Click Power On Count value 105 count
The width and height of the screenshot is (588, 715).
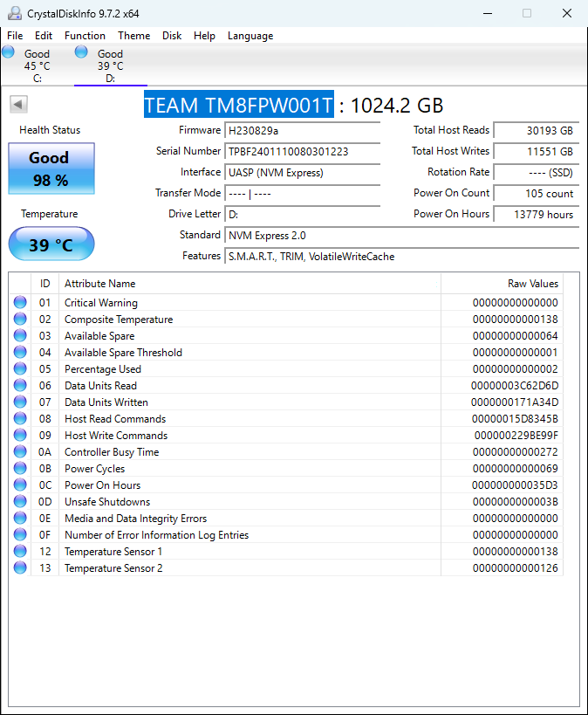click(537, 194)
